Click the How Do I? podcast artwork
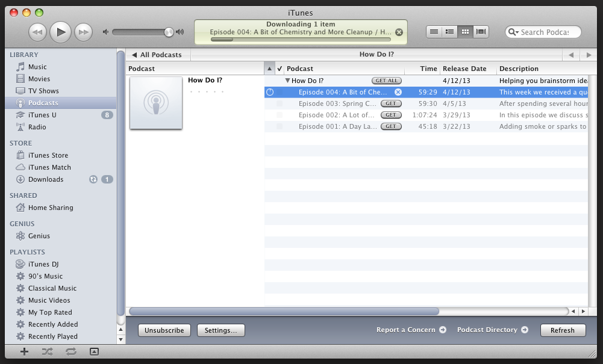The width and height of the screenshot is (603, 364). coord(156,103)
